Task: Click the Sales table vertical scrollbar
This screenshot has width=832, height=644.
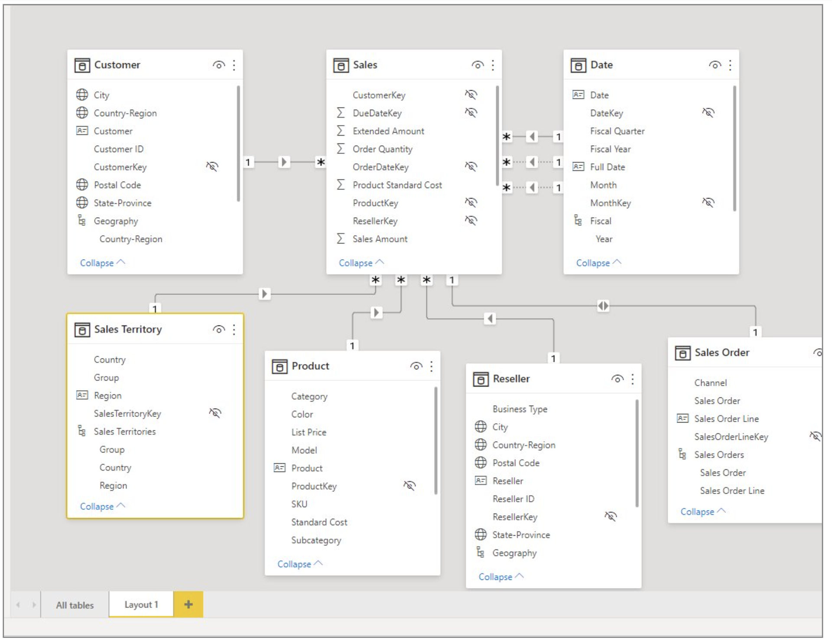Action: point(497,137)
